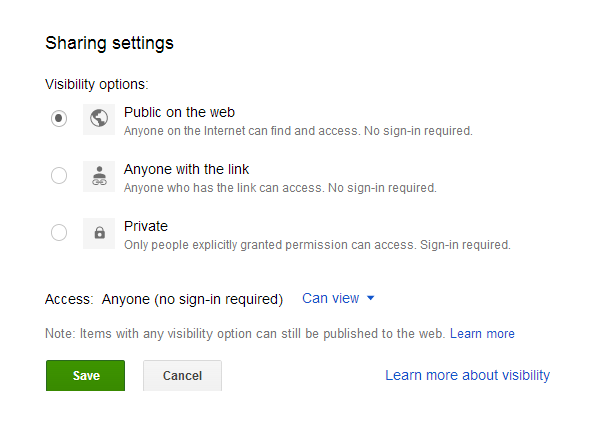Save the sharing settings
This screenshot has height=421, width=590.
pyautogui.click(x=85, y=375)
